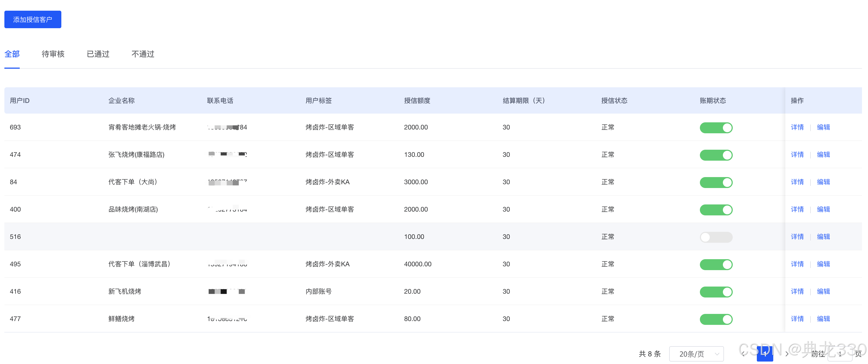Switch to the 已通过 tab
The image size is (868, 364).
pyautogui.click(x=98, y=54)
